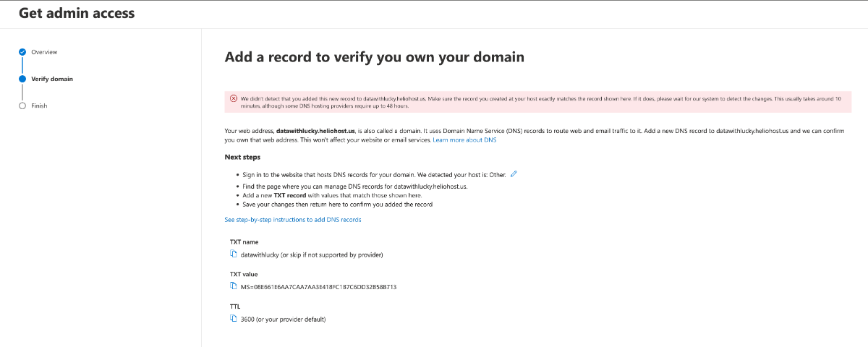Copy the TXT name with its copy icon
The width and height of the screenshot is (868, 347).
234,254
